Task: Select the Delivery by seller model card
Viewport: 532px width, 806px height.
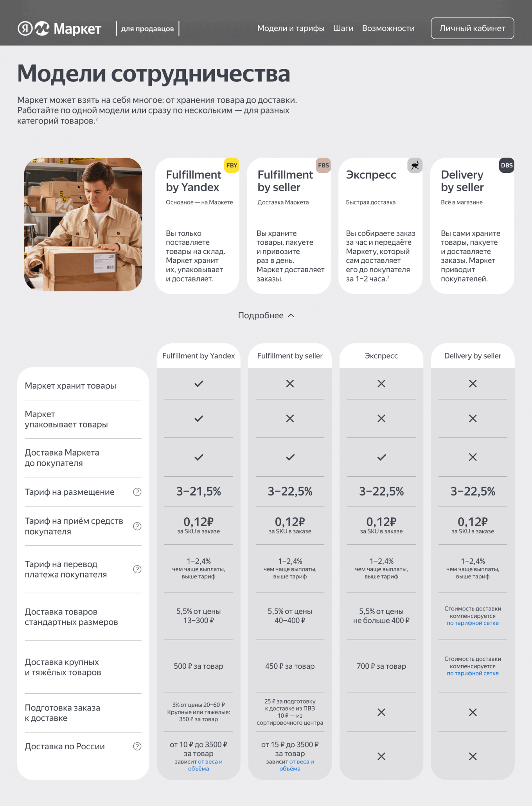Action: [x=472, y=226]
